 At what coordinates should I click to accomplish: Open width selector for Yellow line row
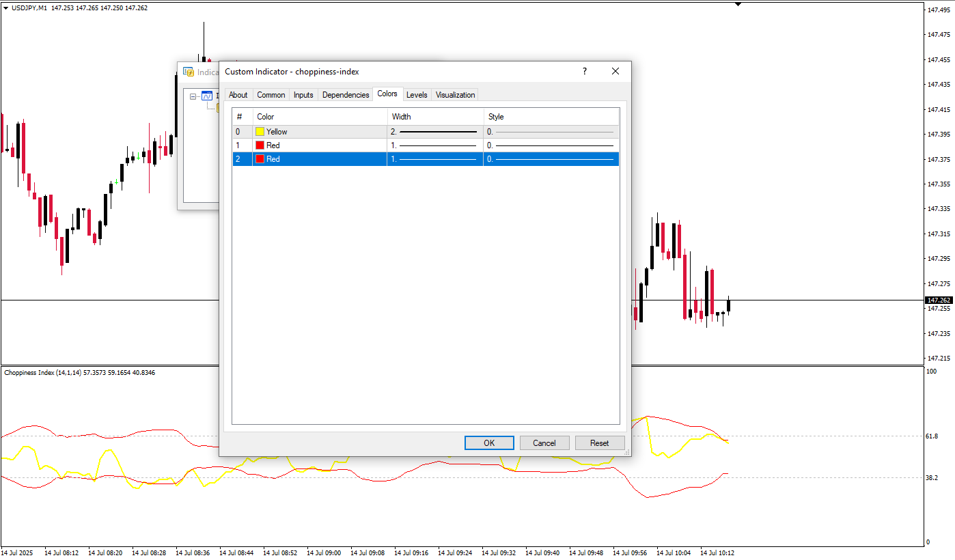coord(434,132)
